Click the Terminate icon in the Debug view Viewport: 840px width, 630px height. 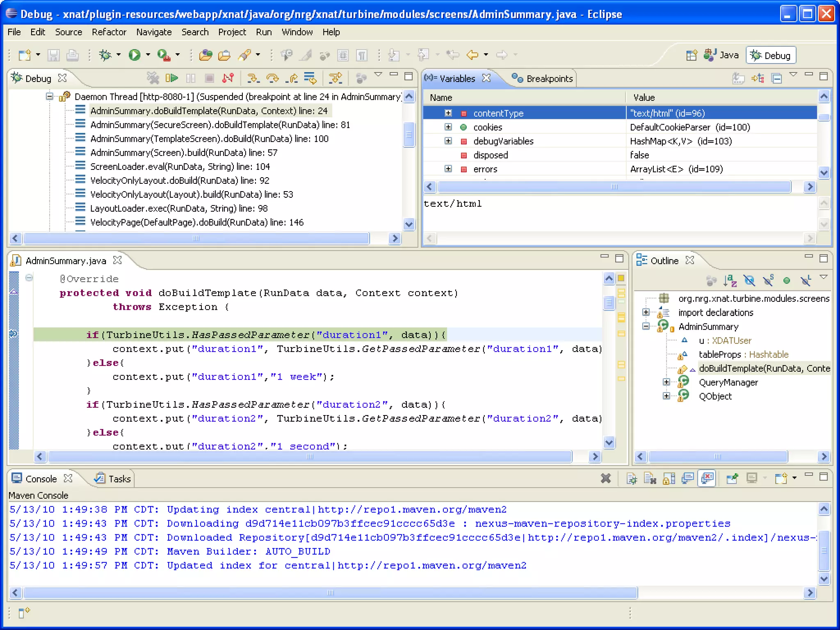pos(209,78)
